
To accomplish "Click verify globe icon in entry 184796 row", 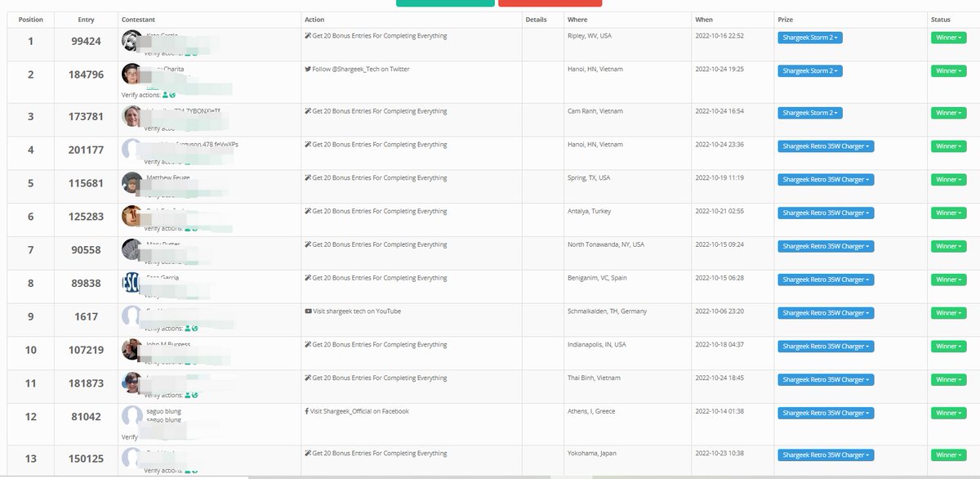I will point(173,95).
